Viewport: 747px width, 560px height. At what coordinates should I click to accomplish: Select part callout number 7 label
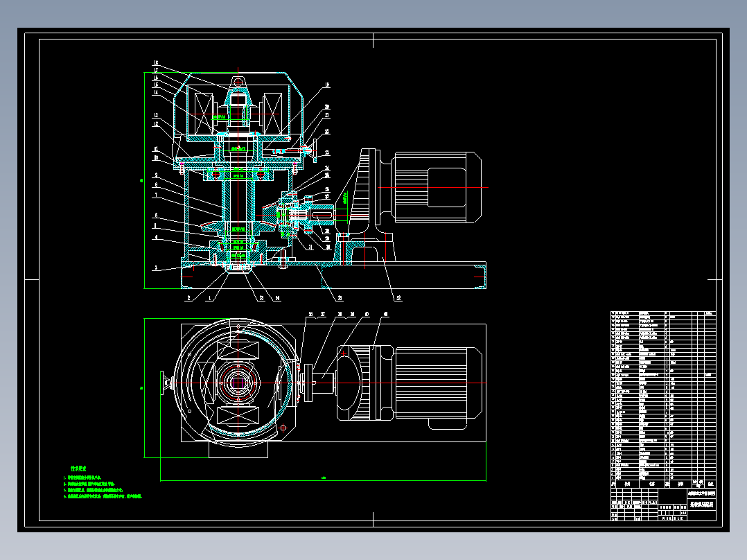(156, 195)
